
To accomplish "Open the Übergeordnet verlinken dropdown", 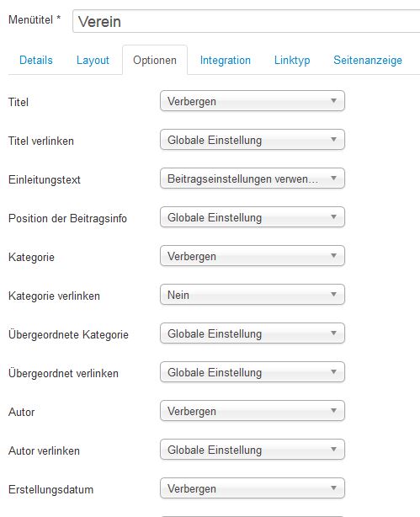I will click(x=253, y=372).
